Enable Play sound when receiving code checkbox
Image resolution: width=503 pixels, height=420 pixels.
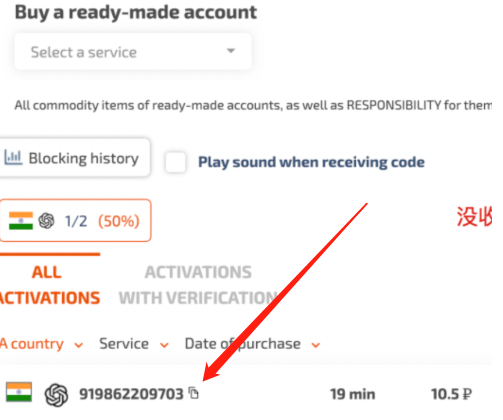point(176,162)
